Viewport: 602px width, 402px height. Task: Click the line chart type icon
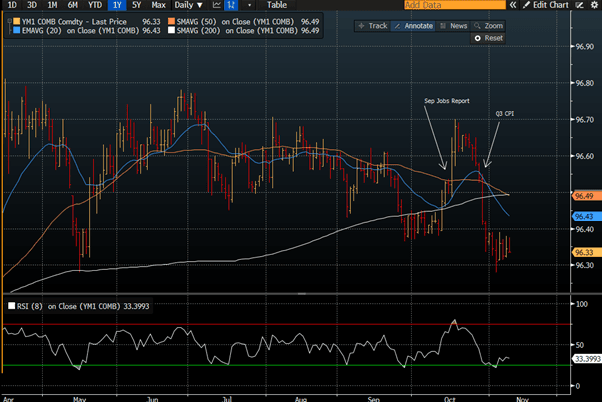[215, 5]
